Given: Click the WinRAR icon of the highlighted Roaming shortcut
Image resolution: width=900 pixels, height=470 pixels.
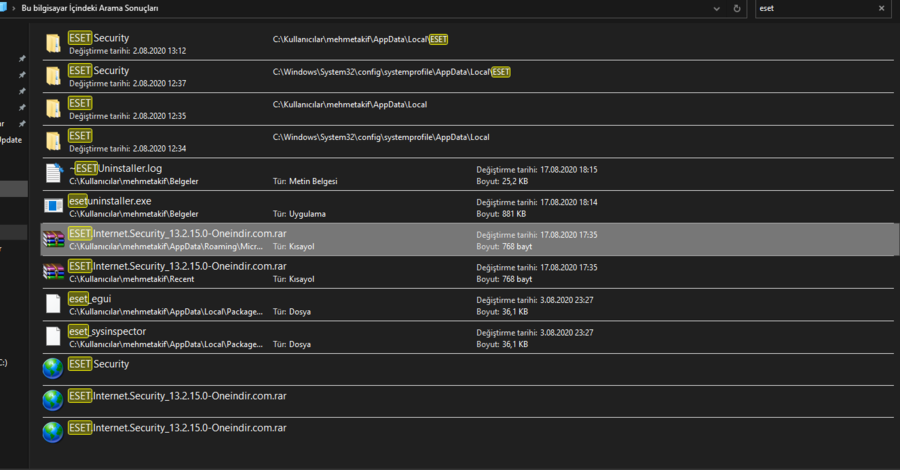Looking at the screenshot, I should (x=53, y=239).
